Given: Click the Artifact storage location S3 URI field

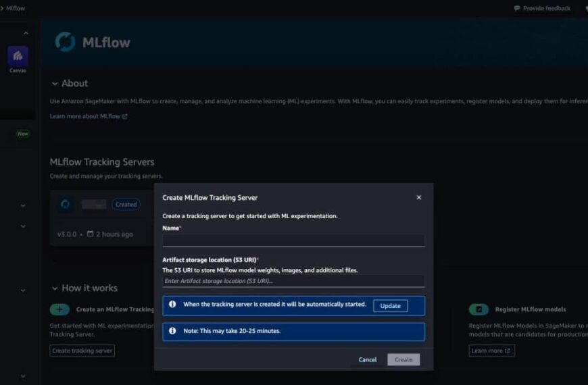Looking at the screenshot, I should click(293, 281).
